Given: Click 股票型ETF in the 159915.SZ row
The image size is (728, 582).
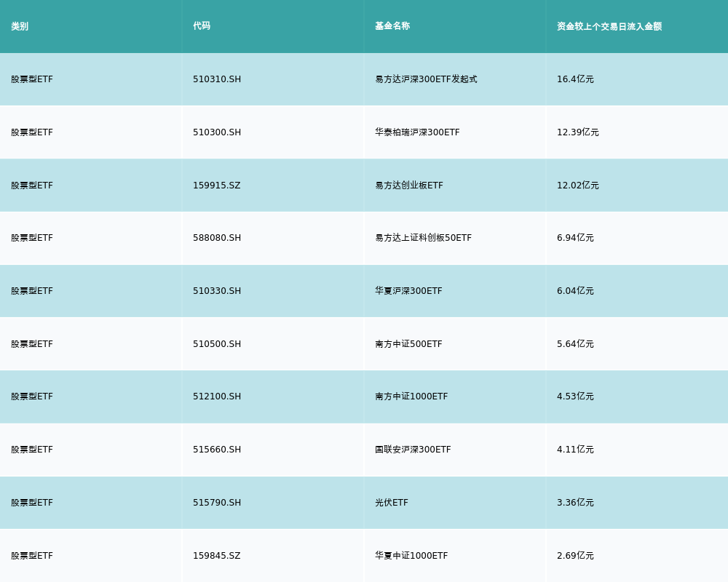Looking at the screenshot, I should coord(32,186).
